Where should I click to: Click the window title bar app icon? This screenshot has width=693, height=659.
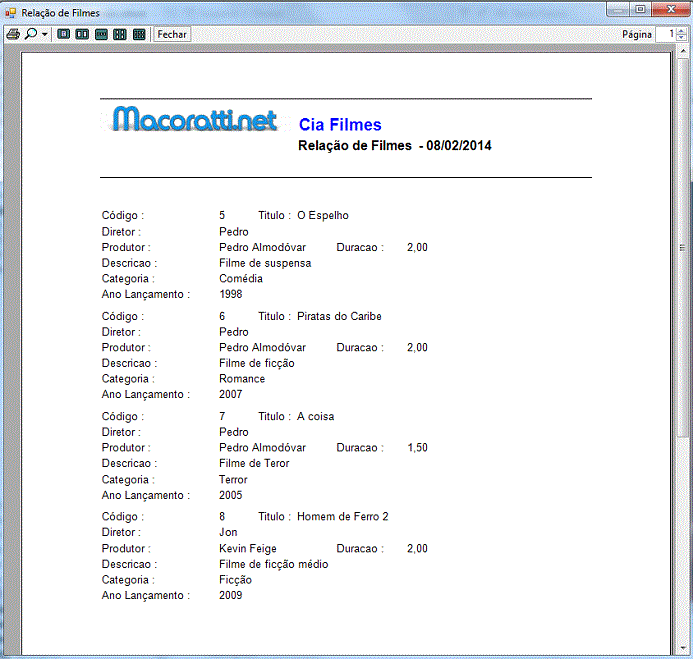pyautogui.click(x=11, y=13)
